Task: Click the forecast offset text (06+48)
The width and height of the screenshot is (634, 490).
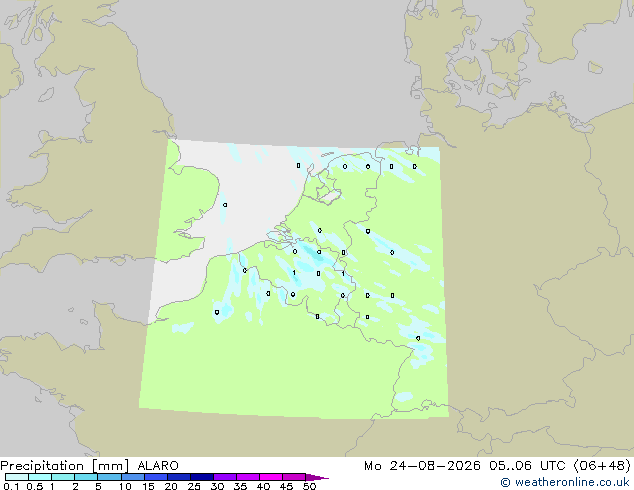Action: 602,466
